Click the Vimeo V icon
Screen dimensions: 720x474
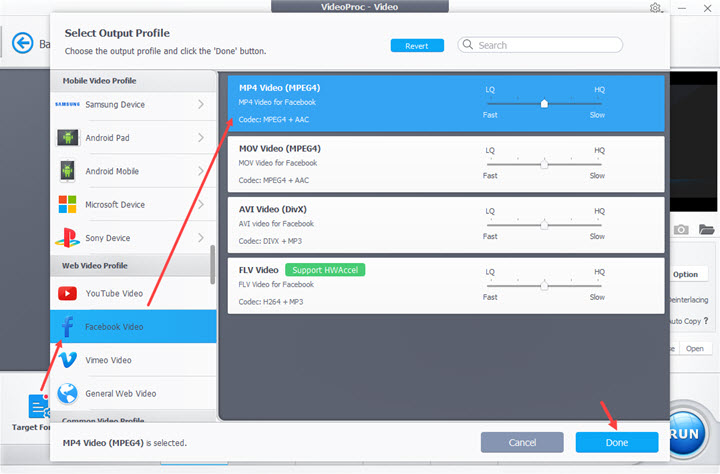pos(68,360)
